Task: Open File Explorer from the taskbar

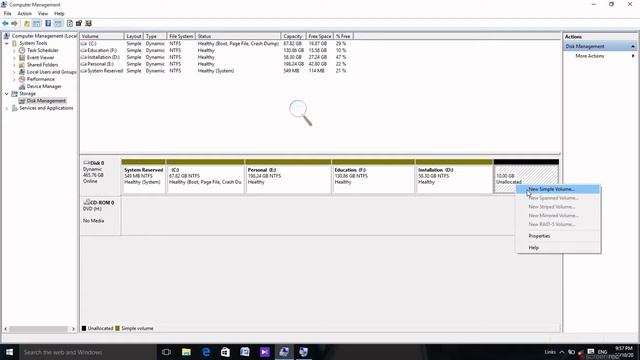Action: tap(186, 352)
